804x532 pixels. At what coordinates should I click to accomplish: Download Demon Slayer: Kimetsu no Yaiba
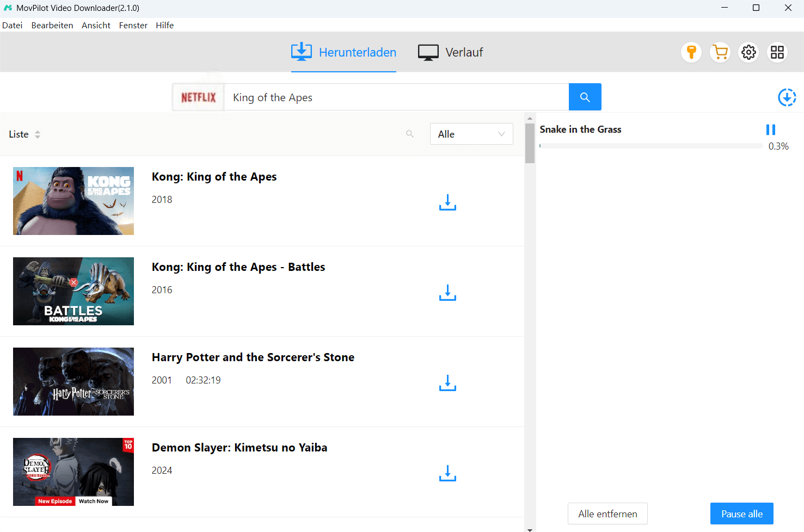447,473
